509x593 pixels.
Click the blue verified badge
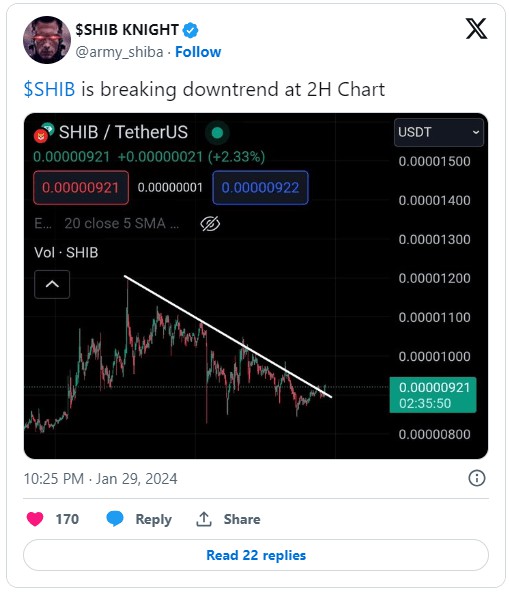click(x=190, y=30)
